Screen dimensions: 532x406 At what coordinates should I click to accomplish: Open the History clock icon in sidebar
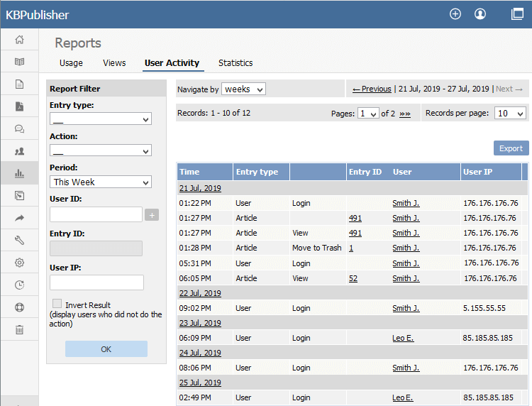pos(19,285)
